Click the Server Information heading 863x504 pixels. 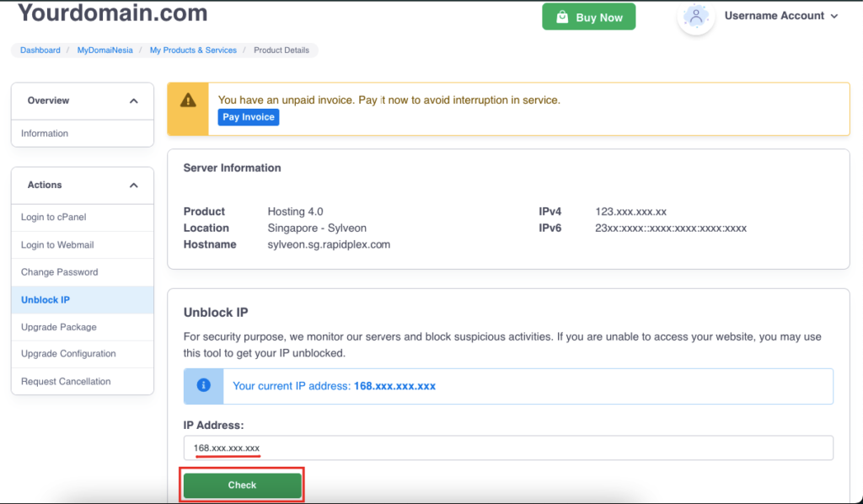click(232, 168)
